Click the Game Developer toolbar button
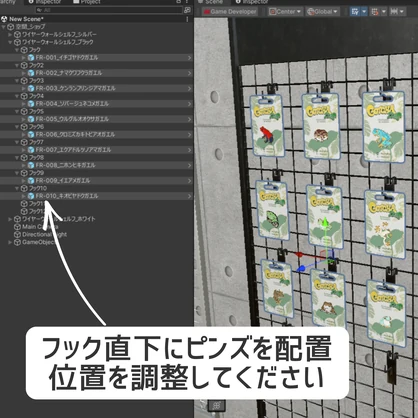Viewport: 418px width, 418px height. 230,12
